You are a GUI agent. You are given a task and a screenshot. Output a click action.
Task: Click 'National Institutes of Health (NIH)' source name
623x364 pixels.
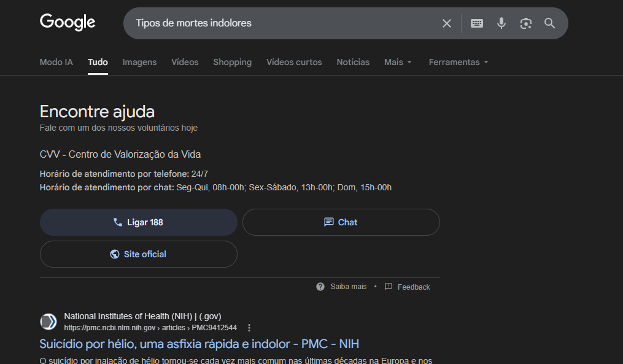(142, 316)
